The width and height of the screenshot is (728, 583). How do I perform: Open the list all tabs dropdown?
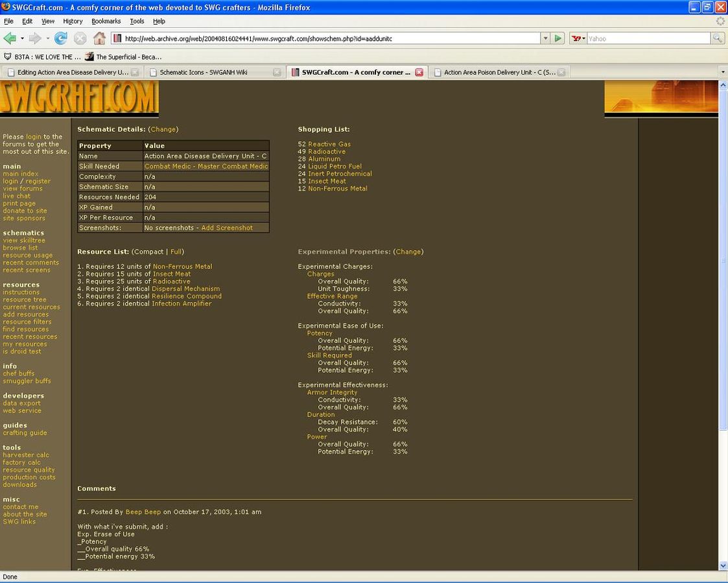[x=722, y=73]
